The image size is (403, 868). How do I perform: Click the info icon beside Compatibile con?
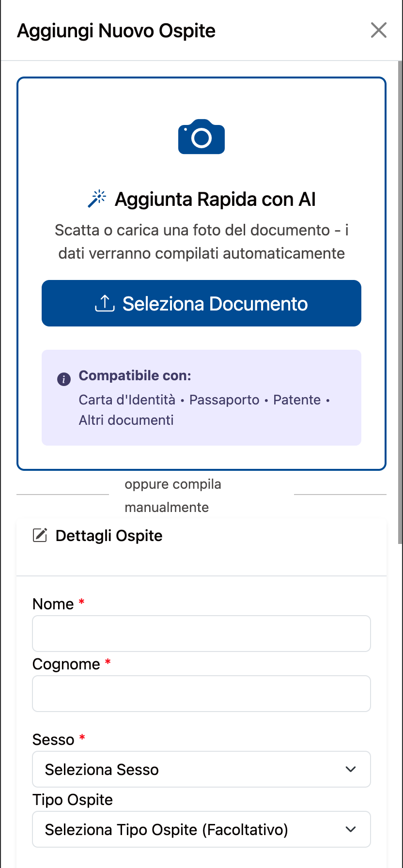64,379
